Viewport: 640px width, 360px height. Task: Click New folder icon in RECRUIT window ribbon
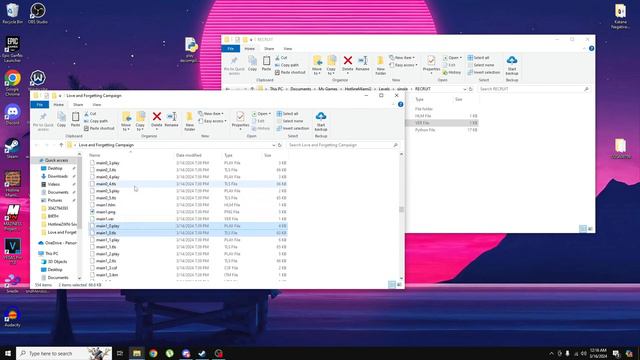click(380, 65)
